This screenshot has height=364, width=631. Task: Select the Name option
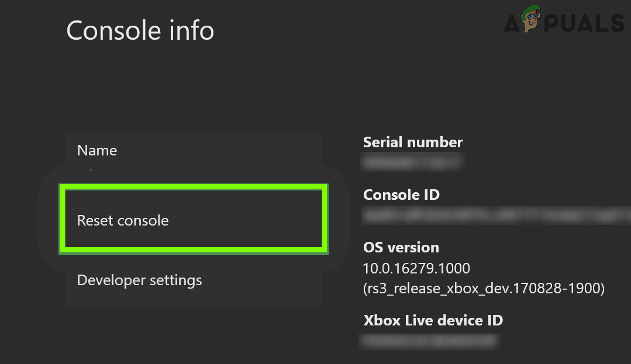[97, 151]
